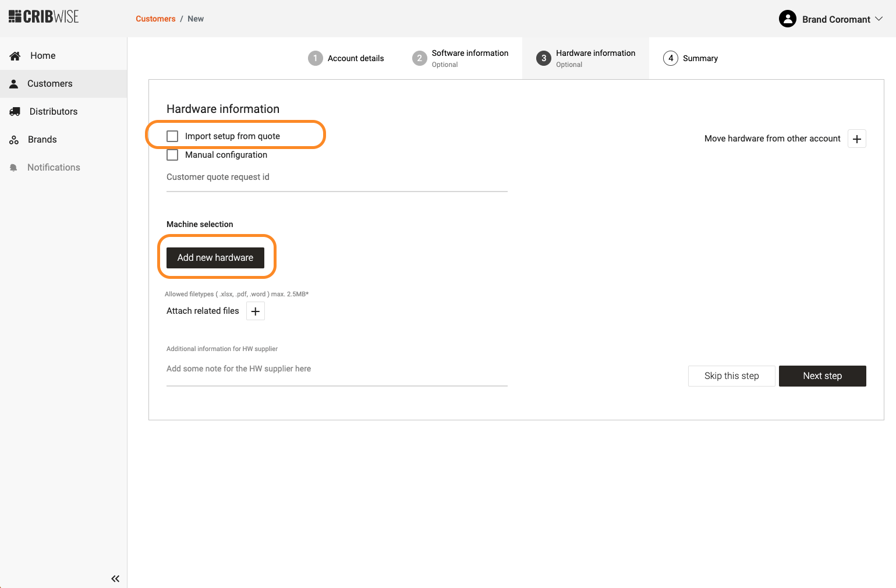
Task: Jump to the Summary step
Action: click(690, 58)
